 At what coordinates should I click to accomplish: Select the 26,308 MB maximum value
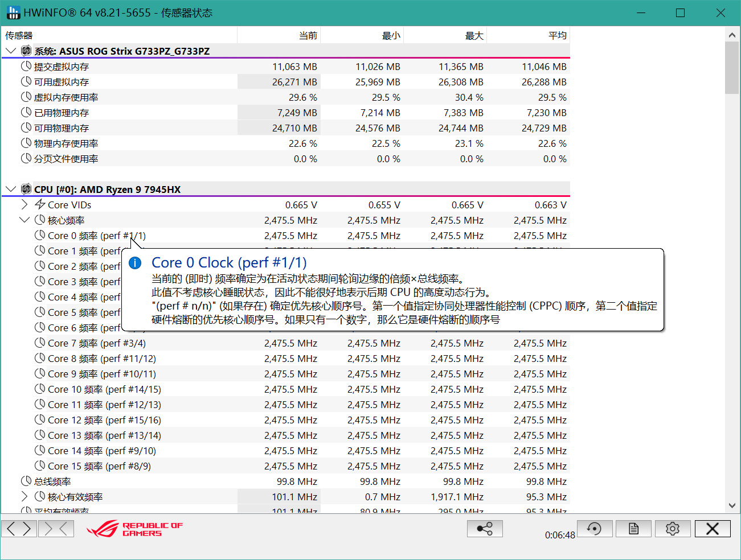pyautogui.click(x=461, y=82)
